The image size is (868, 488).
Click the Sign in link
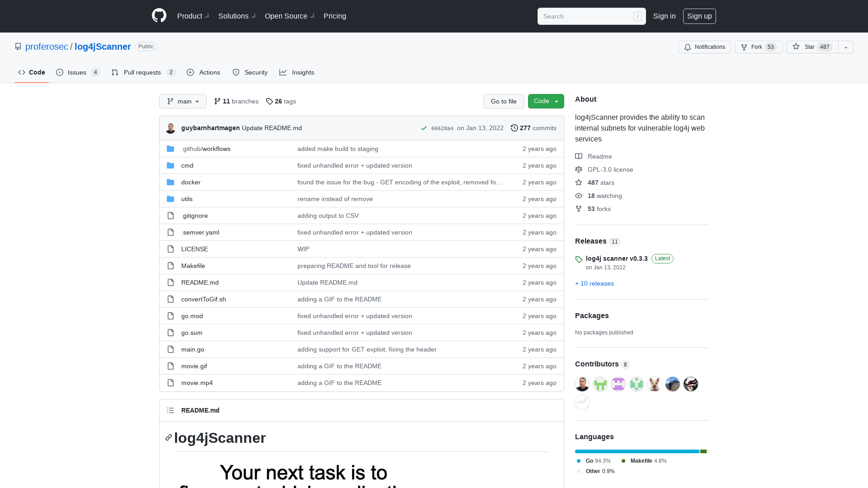(x=665, y=16)
